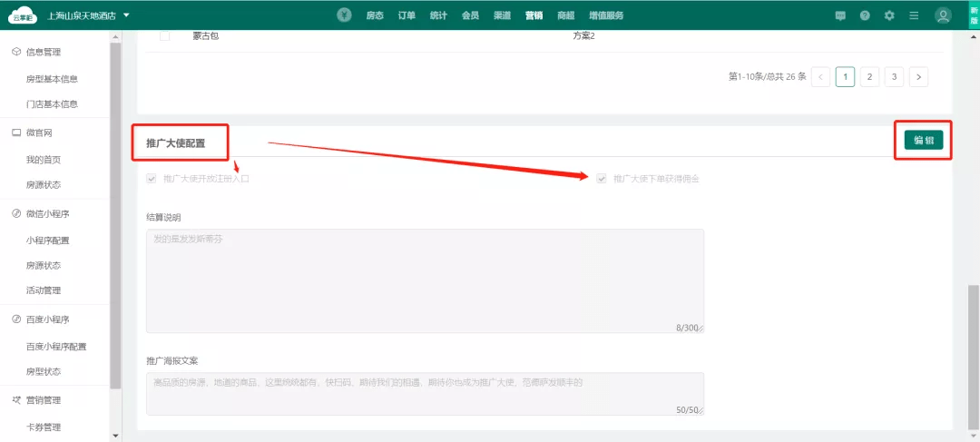Check the 蒙古包 row checkbox
Screen dimensions: 980x442
pyautogui.click(x=164, y=35)
